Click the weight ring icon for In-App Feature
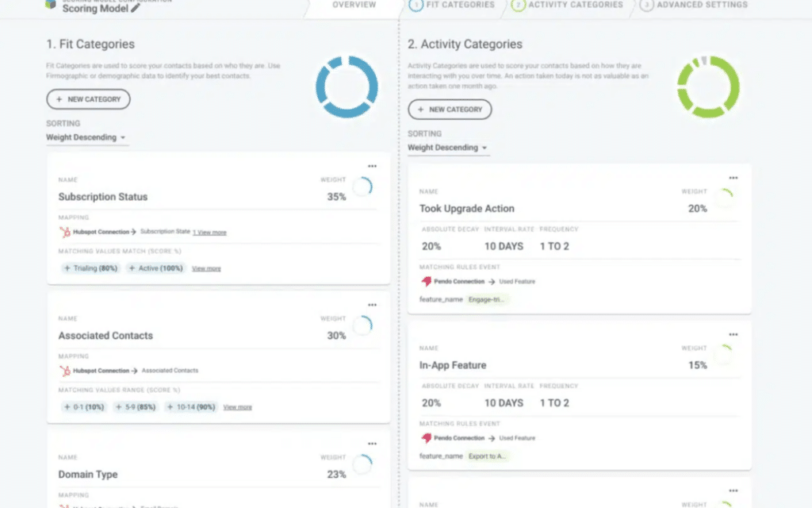812x508 pixels. coord(724,355)
